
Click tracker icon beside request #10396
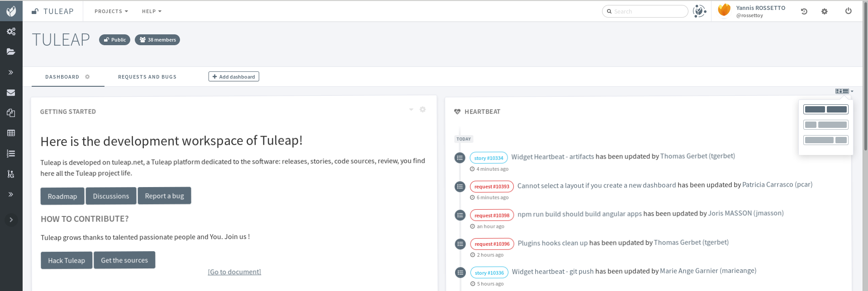tap(460, 244)
